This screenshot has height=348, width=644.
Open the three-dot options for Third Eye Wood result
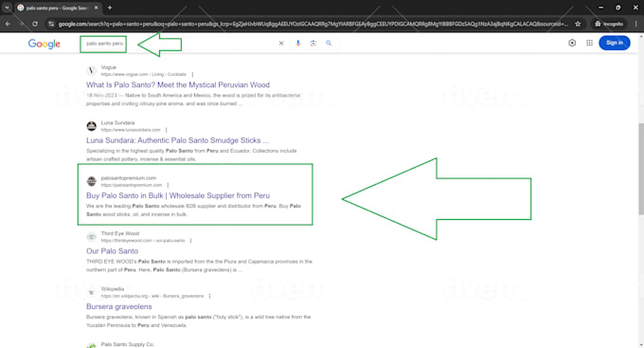190,241
